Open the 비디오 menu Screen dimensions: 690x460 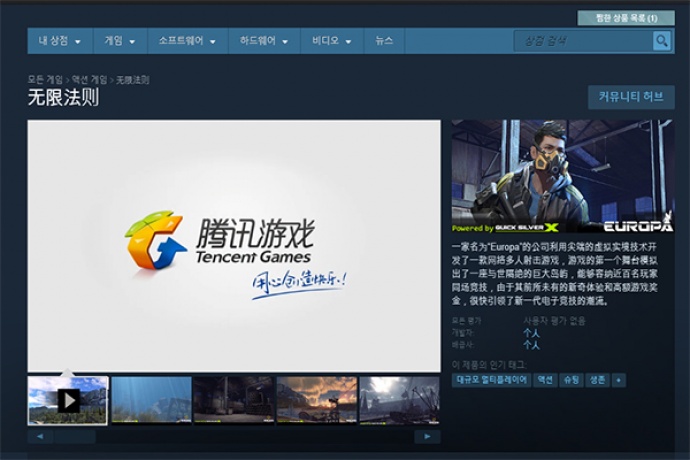(331, 41)
